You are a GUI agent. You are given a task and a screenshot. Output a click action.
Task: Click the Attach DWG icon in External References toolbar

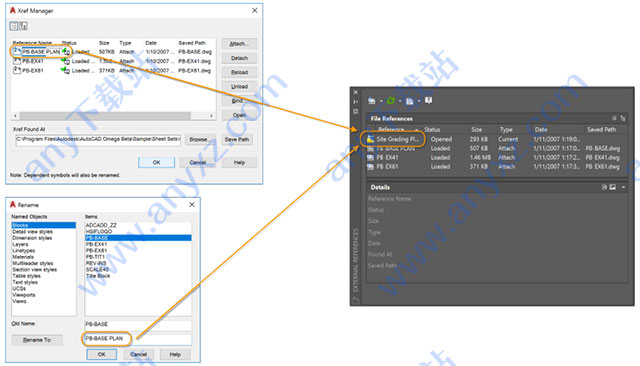tap(371, 101)
